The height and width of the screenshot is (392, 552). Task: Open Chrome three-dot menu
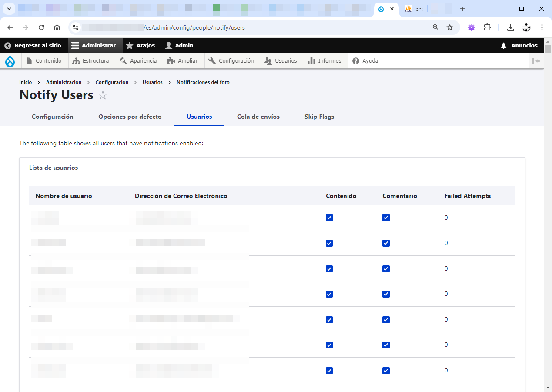(x=542, y=27)
